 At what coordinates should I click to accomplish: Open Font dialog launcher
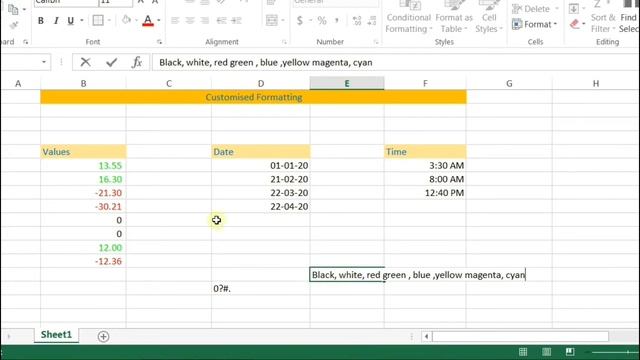coord(159,42)
